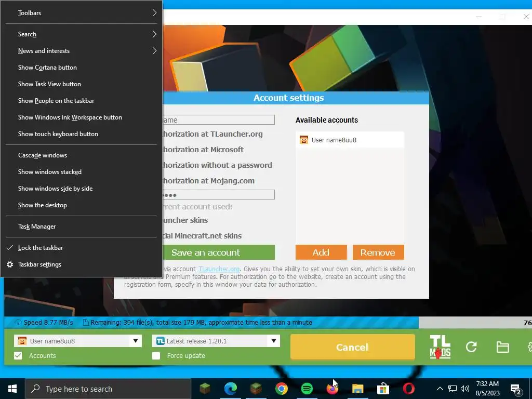Select Show People on the taskbar
The height and width of the screenshot is (399, 532).
[x=82, y=101]
